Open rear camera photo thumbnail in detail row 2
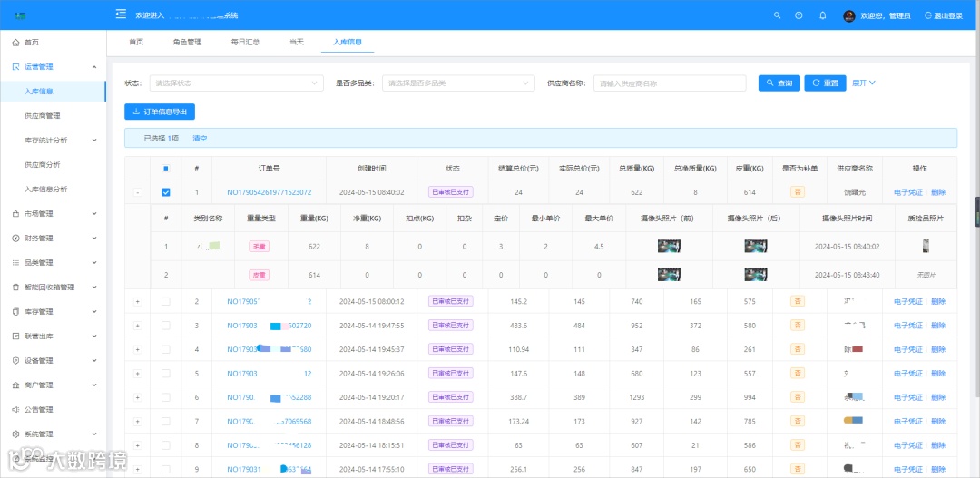Image resolution: width=980 pixels, height=478 pixels. tap(756, 274)
